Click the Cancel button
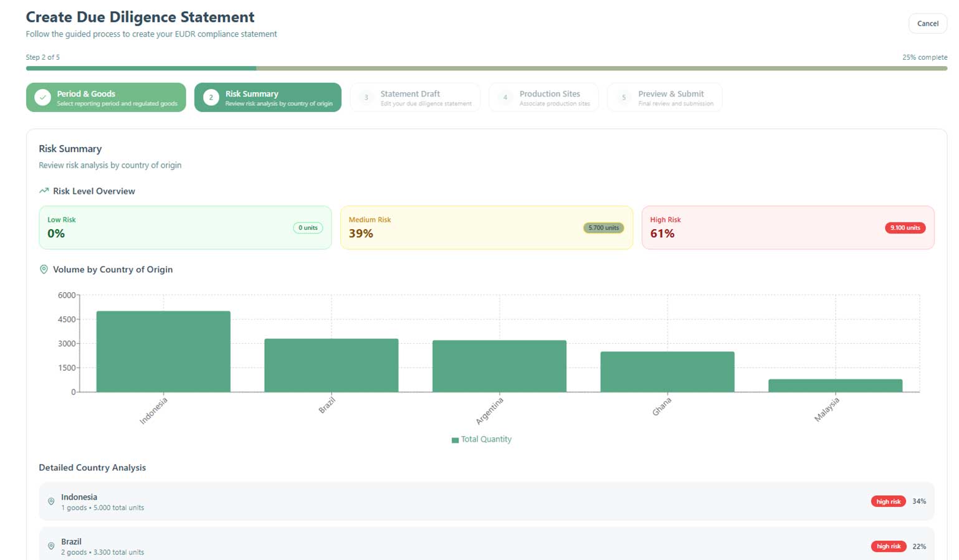This screenshot has width=959, height=560. click(927, 24)
